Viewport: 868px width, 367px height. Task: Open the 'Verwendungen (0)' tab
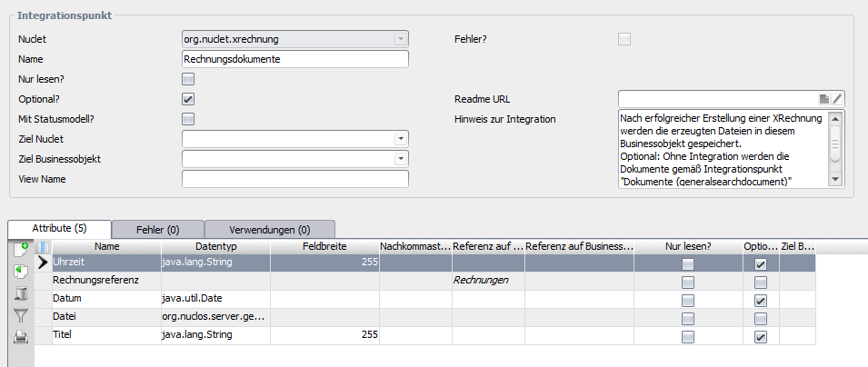click(270, 230)
